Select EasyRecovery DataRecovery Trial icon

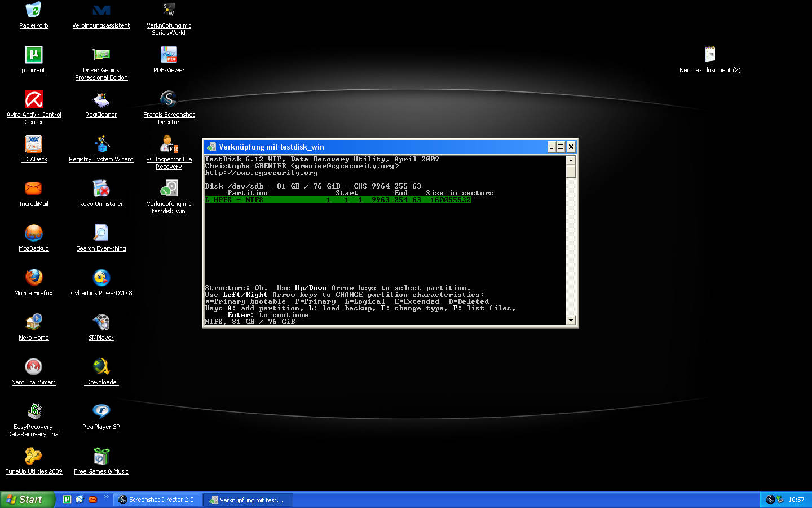click(x=33, y=411)
